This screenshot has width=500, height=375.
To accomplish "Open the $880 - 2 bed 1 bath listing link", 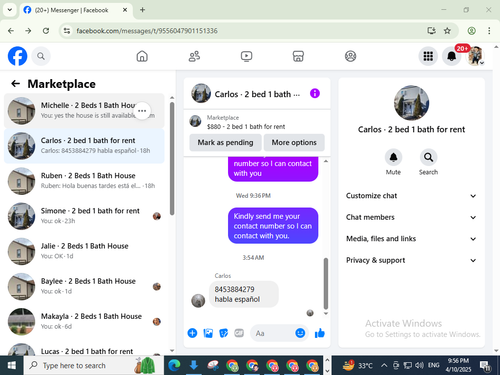I will click(x=246, y=127).
